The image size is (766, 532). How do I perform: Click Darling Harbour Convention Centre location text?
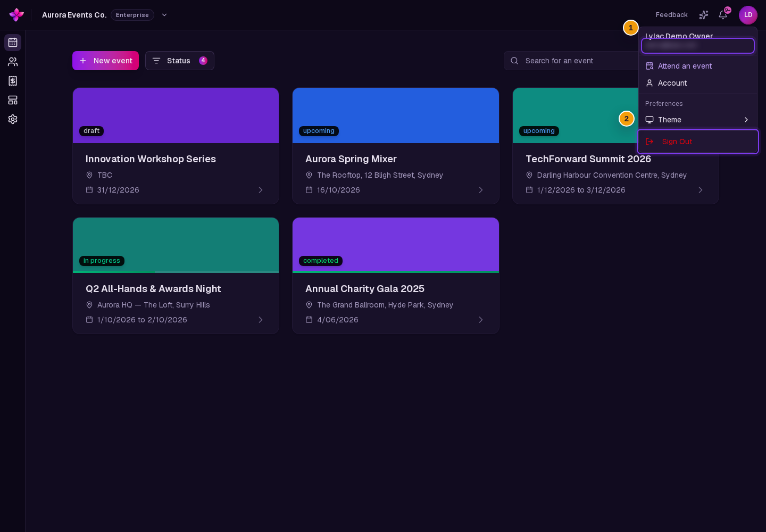pos(612,175)
